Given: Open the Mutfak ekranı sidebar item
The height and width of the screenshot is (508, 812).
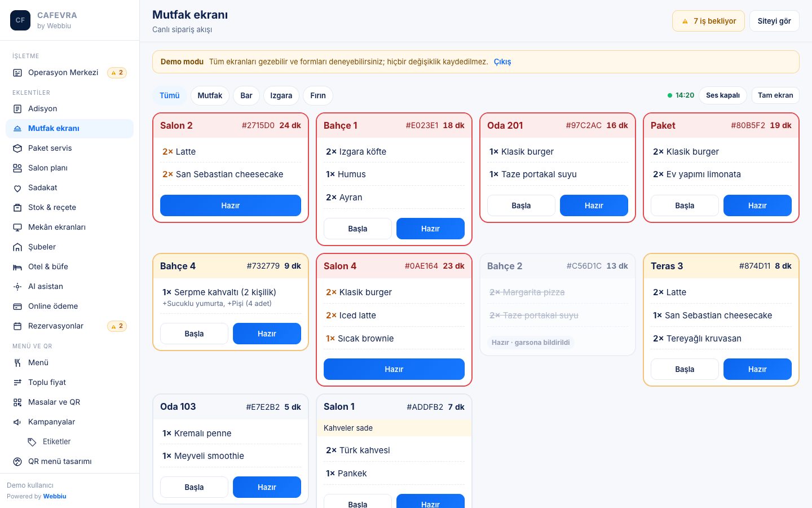Looking at the screenshot, I should tap(69, 129).
